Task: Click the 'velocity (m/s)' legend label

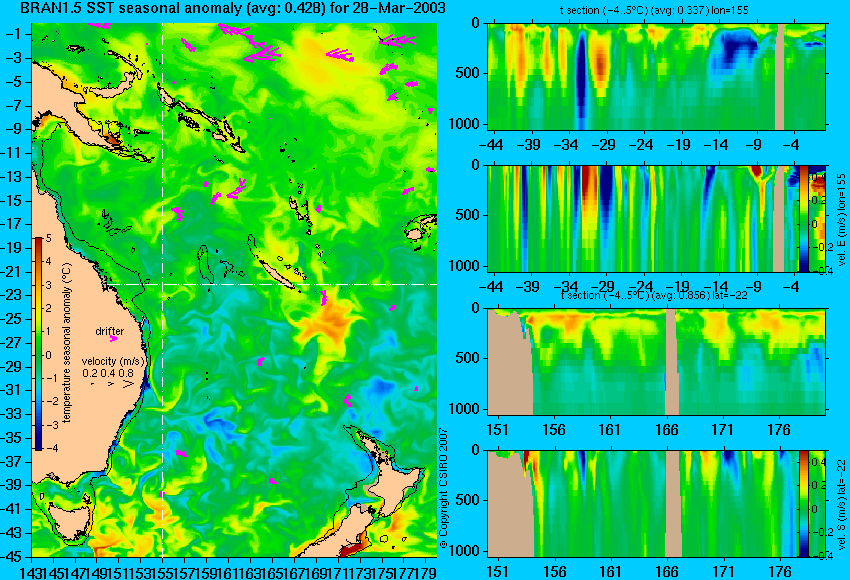Action: pyautogui.click(x=113, y=361)
